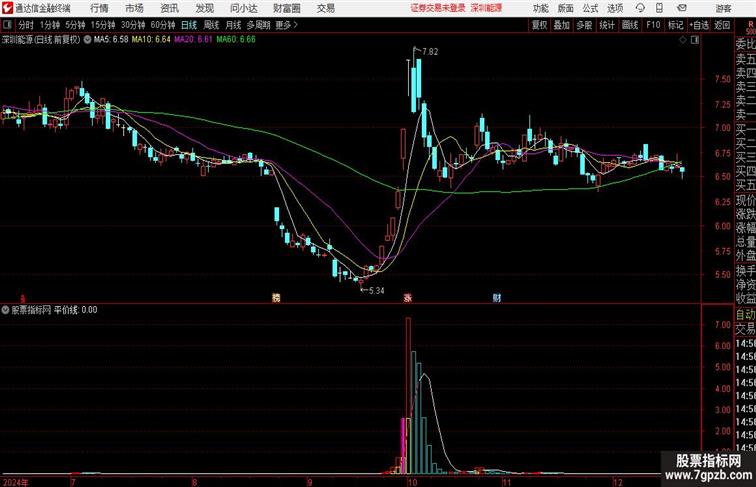
Task: Add stock via +自选 button
Action: (x=699, y=25)
